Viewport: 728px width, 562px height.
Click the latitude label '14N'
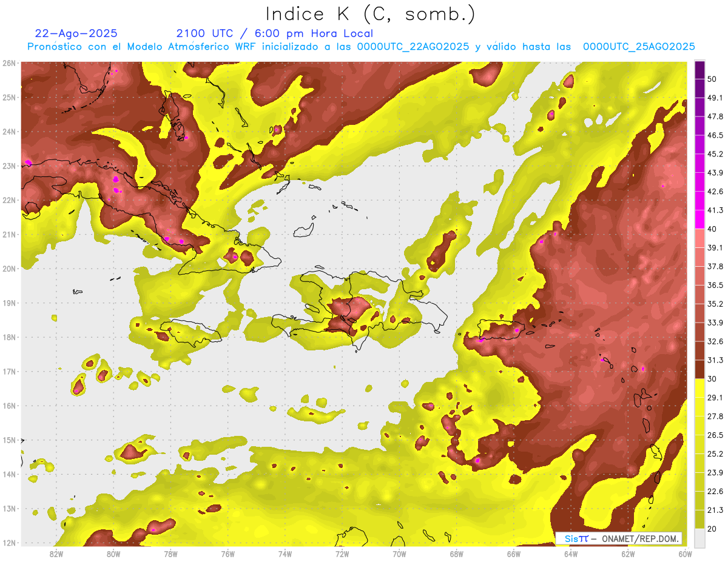pyautogui.click(x=9, y=474)
